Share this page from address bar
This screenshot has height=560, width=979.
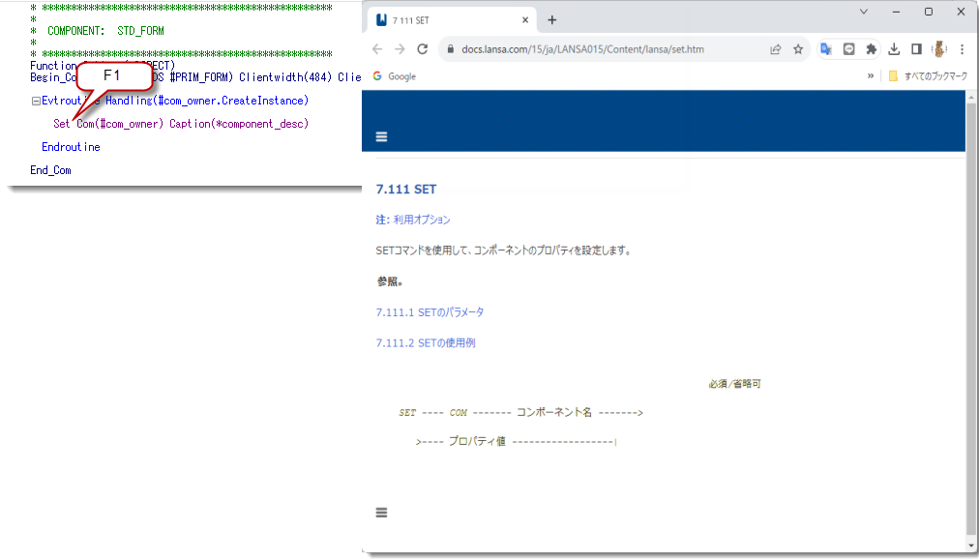click(x=776, y=49)
